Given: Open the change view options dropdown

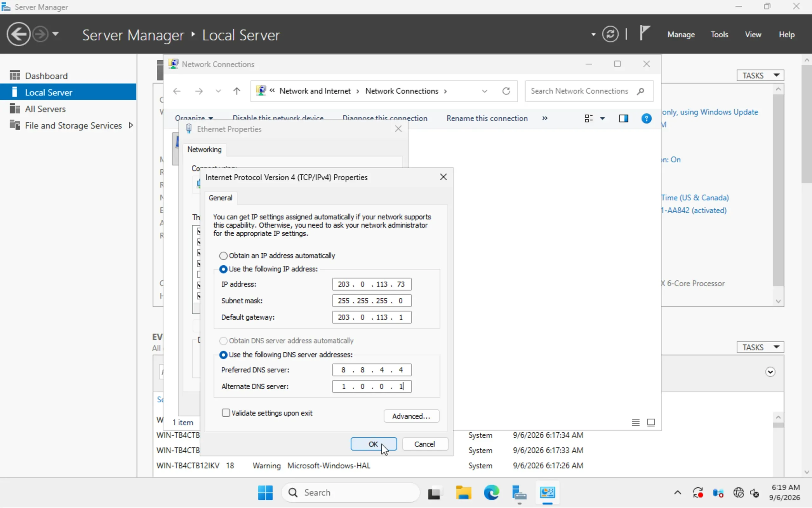Looking at the screenshot, I should pyautogui.click(x=602, y=118).
